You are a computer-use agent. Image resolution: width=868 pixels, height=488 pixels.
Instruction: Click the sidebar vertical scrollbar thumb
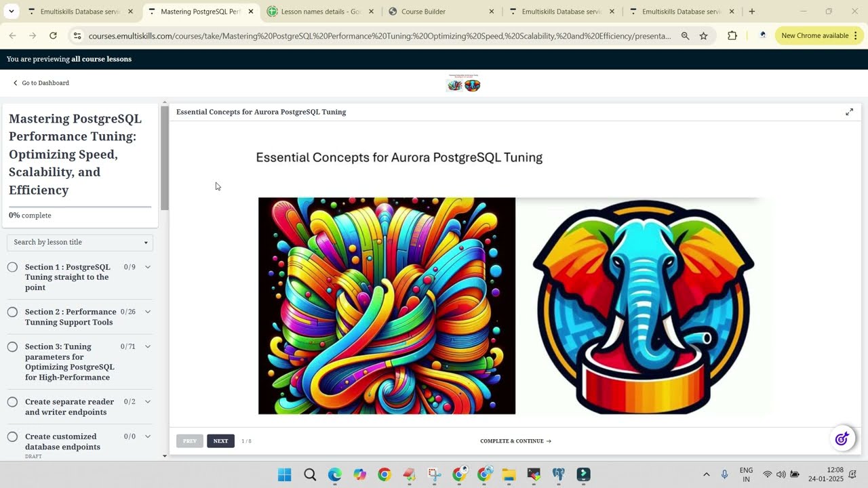point(164,157)
